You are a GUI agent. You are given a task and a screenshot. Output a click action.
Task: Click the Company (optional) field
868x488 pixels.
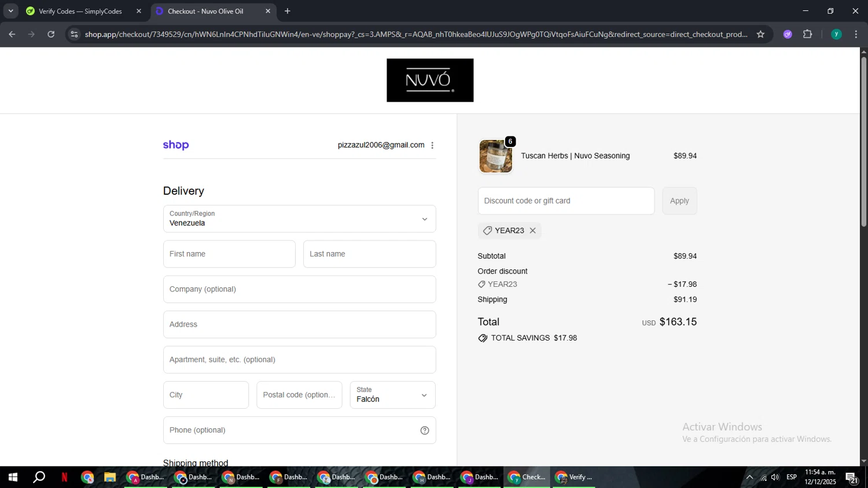point(299,289)
